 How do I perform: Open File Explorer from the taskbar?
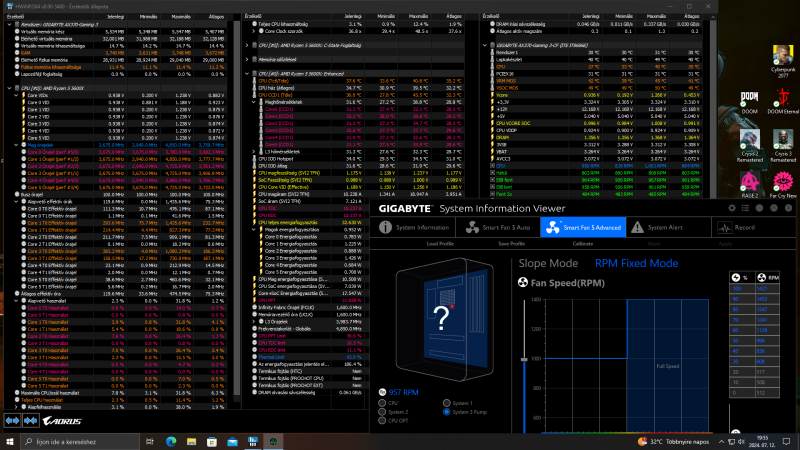click(191, 441)
